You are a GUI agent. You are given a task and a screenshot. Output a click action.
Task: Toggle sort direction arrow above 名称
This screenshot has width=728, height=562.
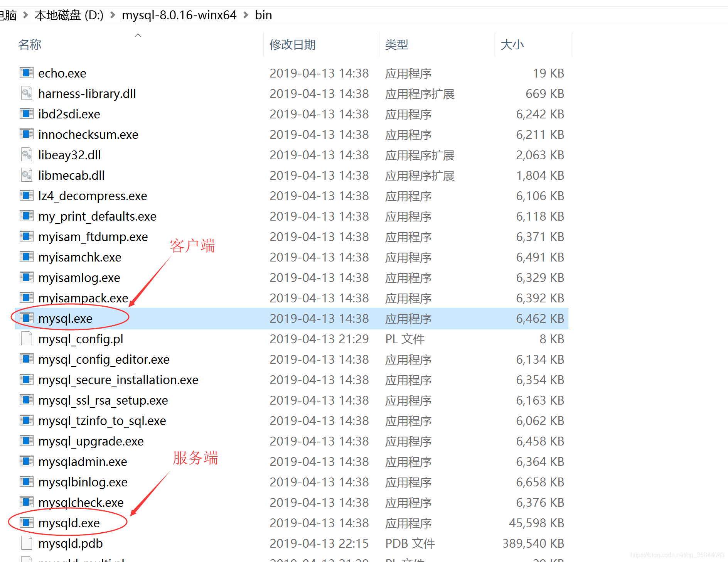tap(138, 35)
